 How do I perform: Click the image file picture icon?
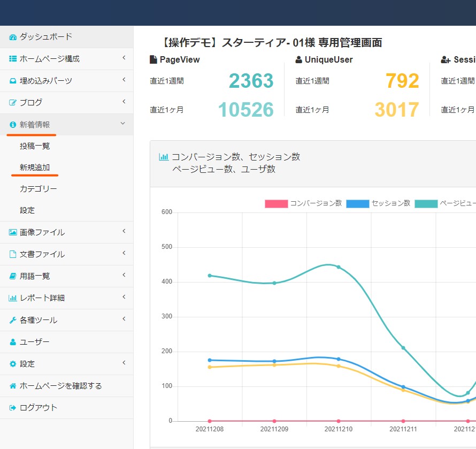(x=13, y=232)
